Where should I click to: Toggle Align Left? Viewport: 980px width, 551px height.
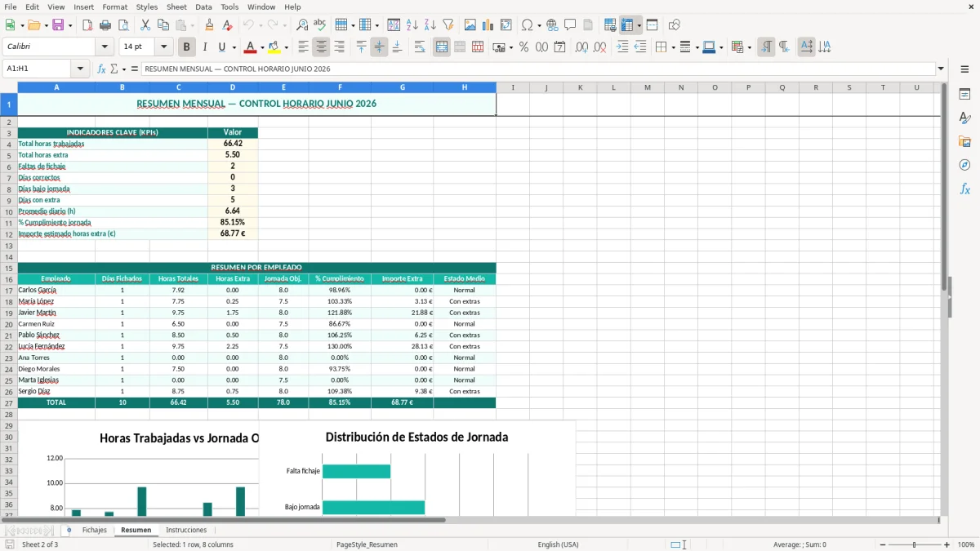click(304, 47)
